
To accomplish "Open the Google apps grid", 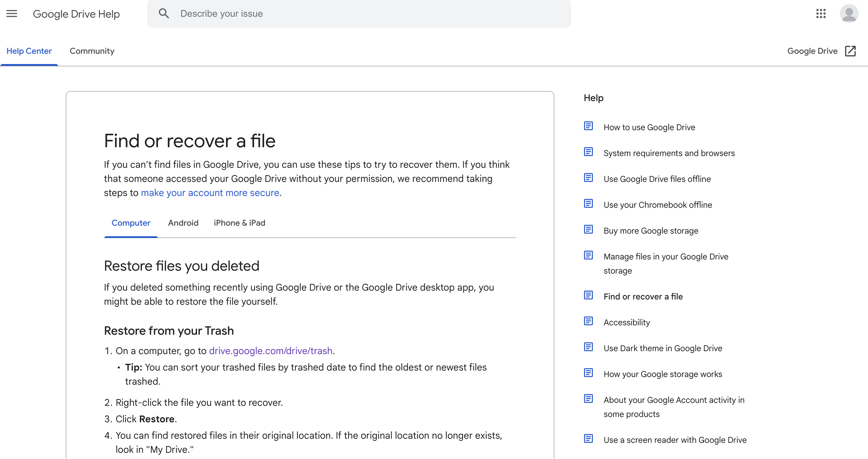I will (821, 14).
